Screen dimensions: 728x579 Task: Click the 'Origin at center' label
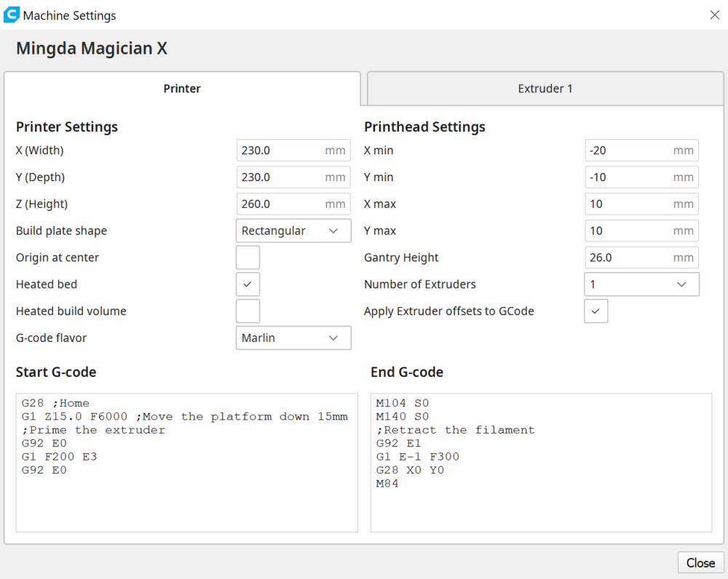click(x=57, y=258)
